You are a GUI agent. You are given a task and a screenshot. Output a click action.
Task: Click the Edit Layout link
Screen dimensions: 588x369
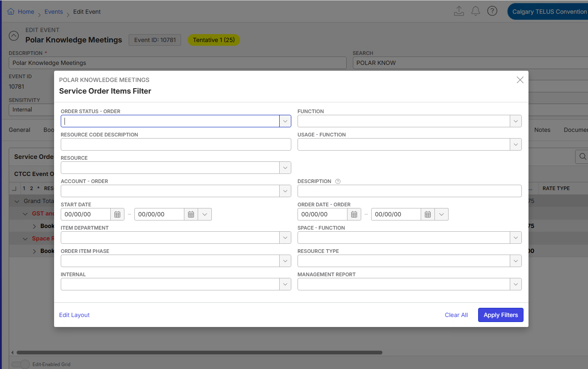click(x=74, y=315)
